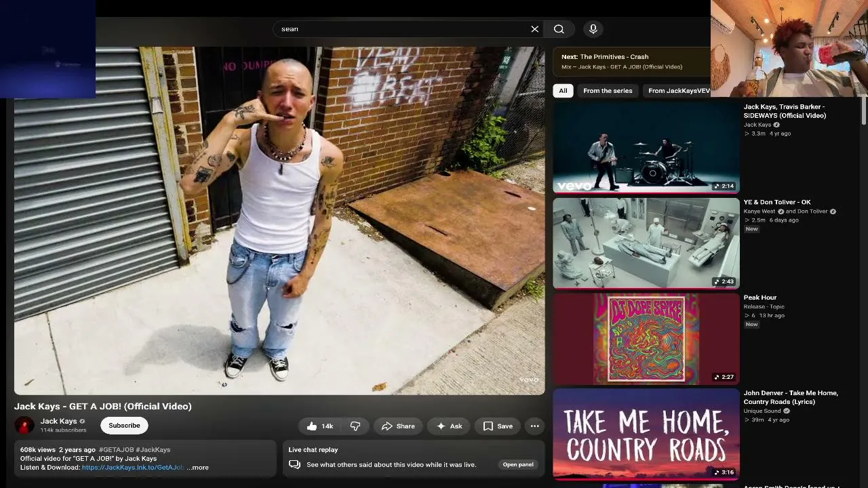Select the All filter chip
The image size is (868, 488).
pyautogui.click(x=563, y=91)
